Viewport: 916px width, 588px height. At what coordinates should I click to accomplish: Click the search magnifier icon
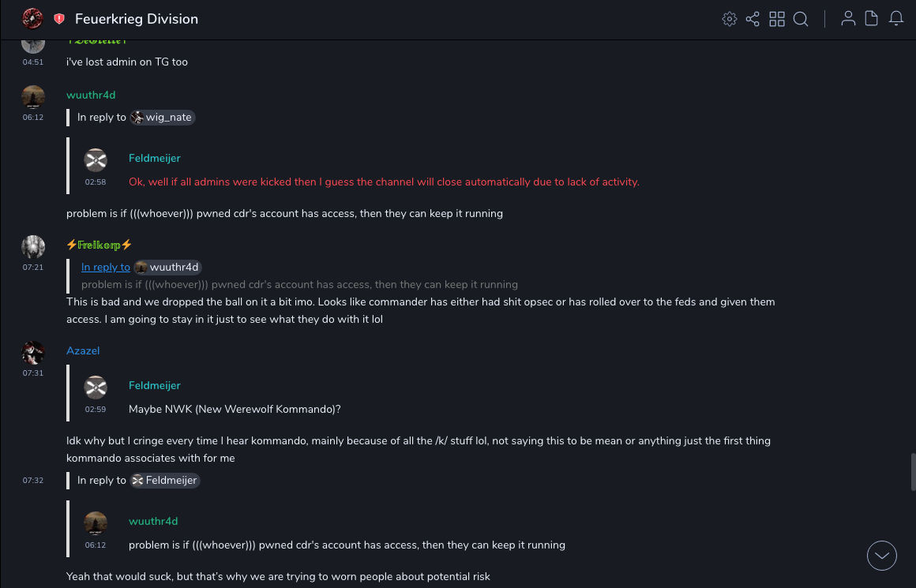801,19
